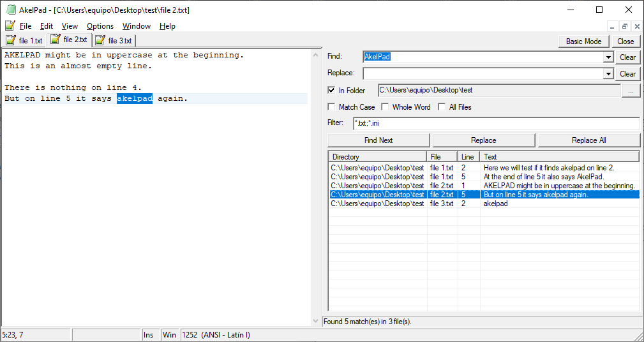Click into the Replace text field

coord(483,73)
